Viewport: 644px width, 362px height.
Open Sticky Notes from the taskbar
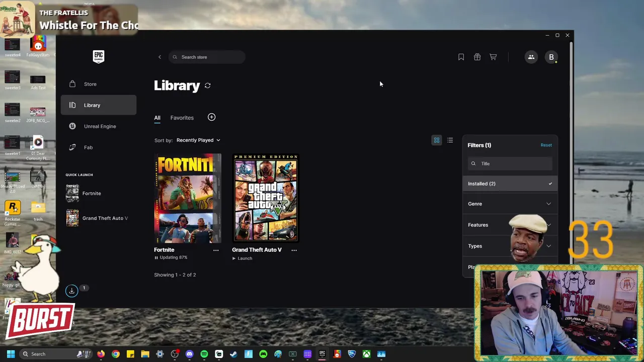point(130,354)
